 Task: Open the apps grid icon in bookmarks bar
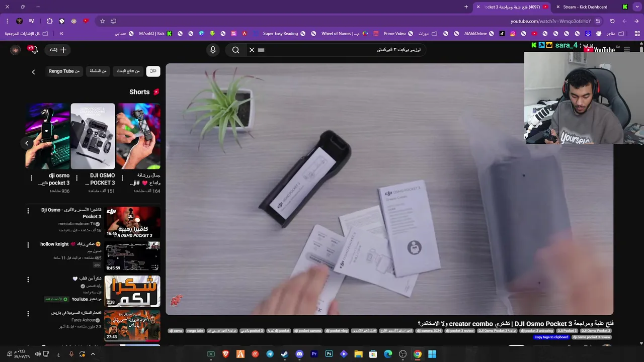coord(637,34)
